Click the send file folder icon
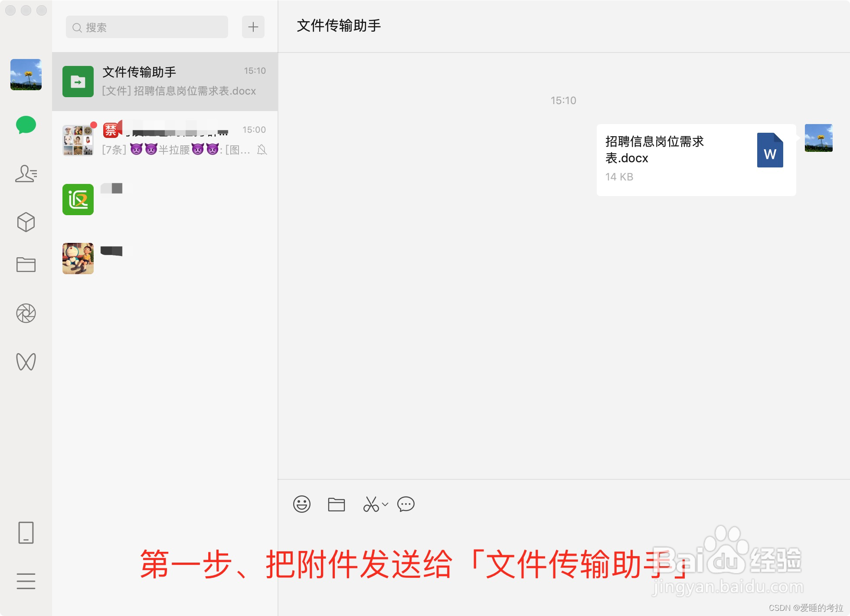The image size is (850, 616). (337, 504)
